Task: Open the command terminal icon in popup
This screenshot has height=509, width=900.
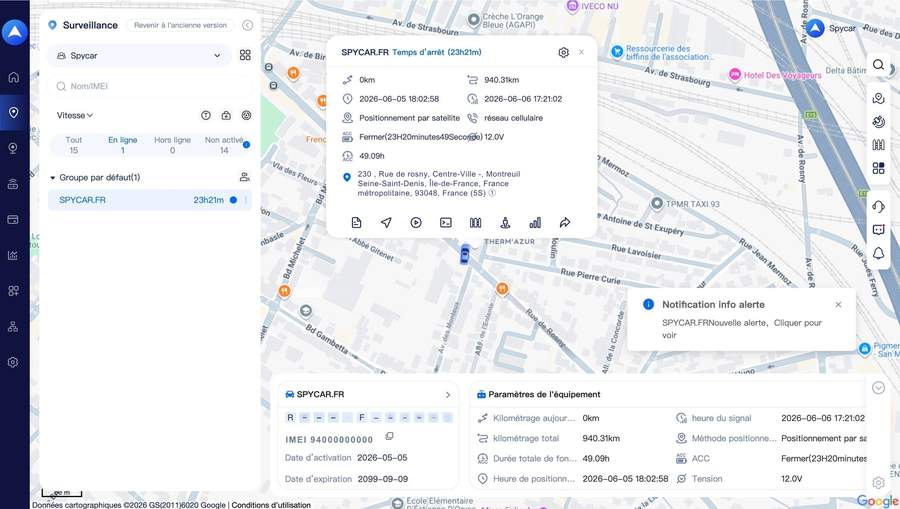Action: tap(446, 223)
